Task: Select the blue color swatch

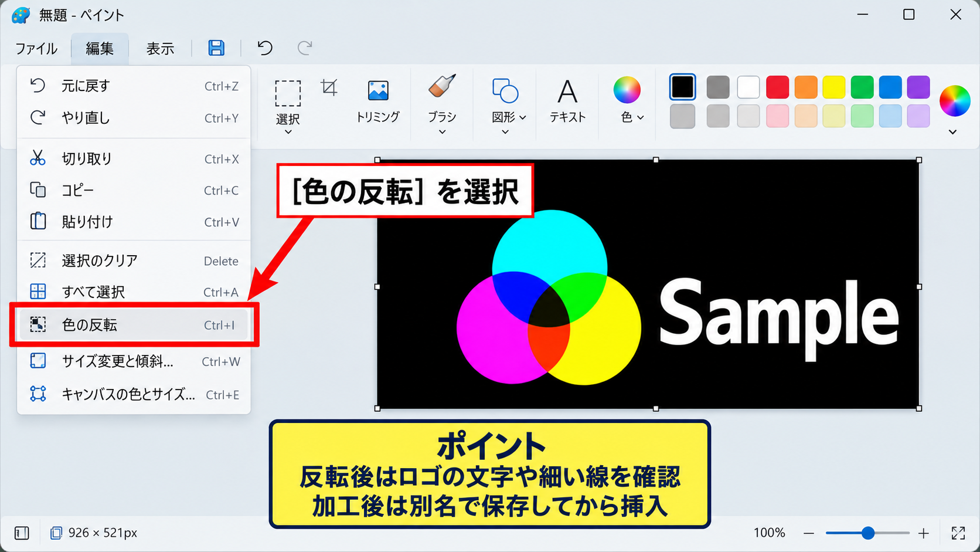Action: click(890, 87)
